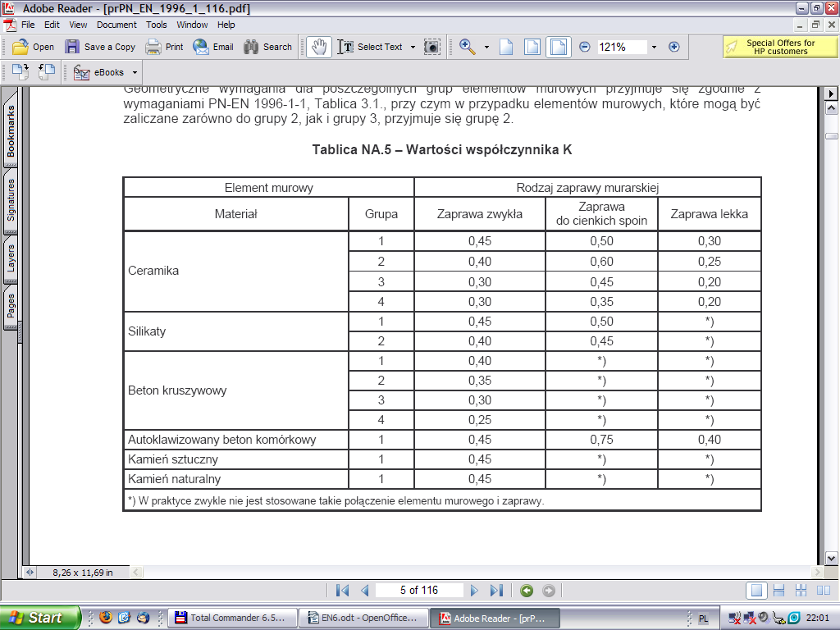Open Select Text tool dropdown arrow
The image size is (840, 630).
point(413,47)
